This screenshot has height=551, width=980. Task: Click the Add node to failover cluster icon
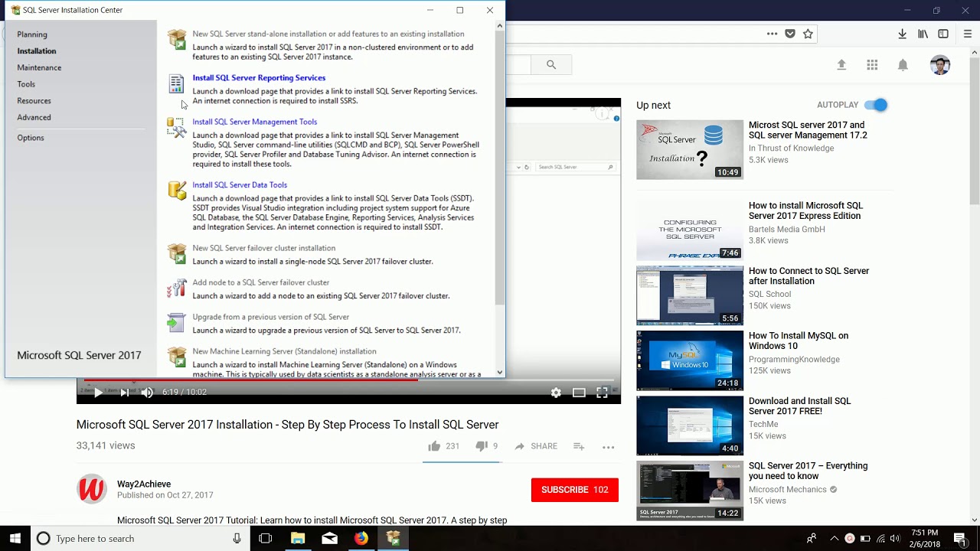177,289
